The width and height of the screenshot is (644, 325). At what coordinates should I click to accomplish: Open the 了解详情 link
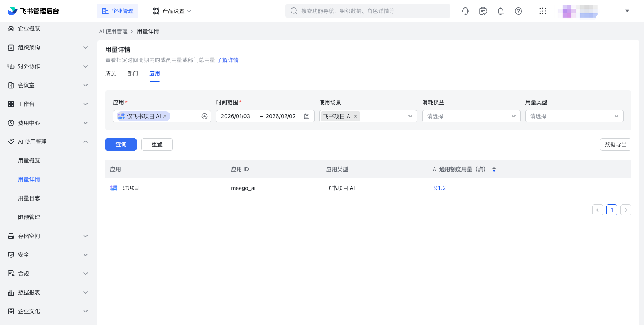[x=228, y=60]
